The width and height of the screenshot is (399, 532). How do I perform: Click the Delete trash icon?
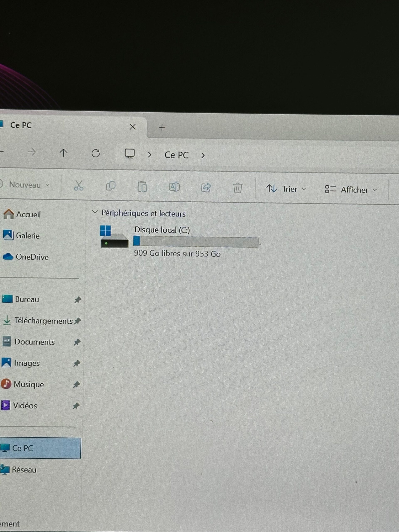pyautogui.click(x=238, y=188)
